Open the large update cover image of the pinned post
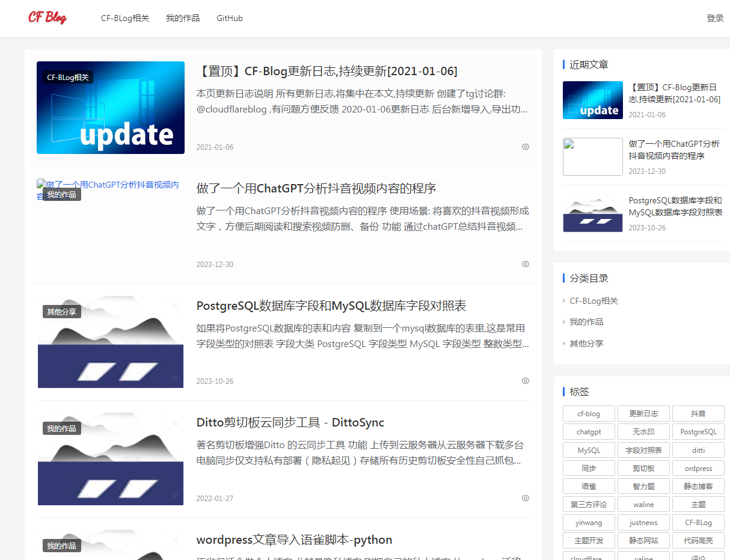730x560 pixels. (x=111, y=108)
